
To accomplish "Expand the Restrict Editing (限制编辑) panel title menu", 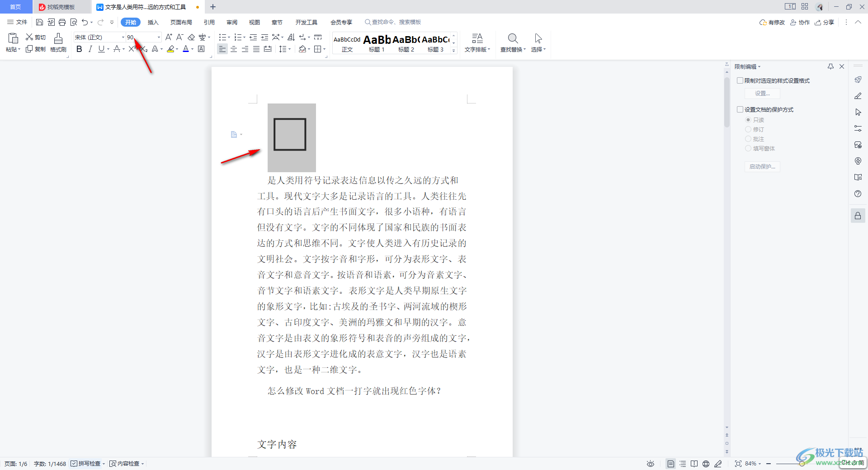I will click(x=747, y=66).
